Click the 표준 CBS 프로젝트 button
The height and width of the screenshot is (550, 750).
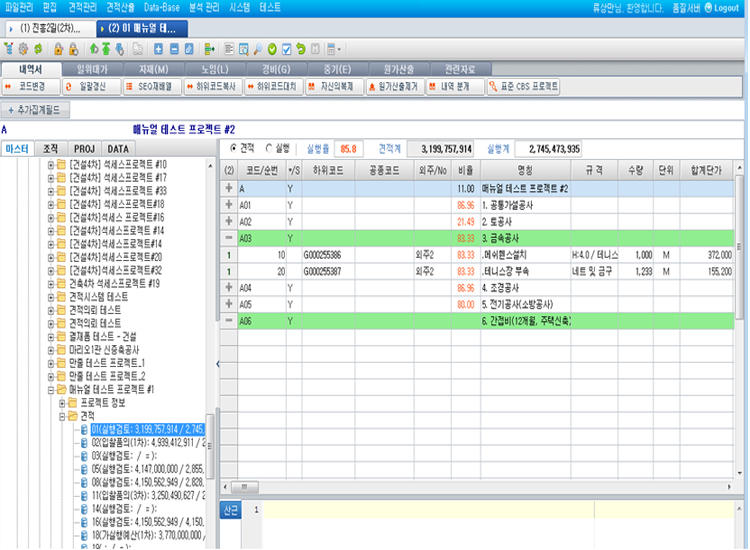pos(522,87)
